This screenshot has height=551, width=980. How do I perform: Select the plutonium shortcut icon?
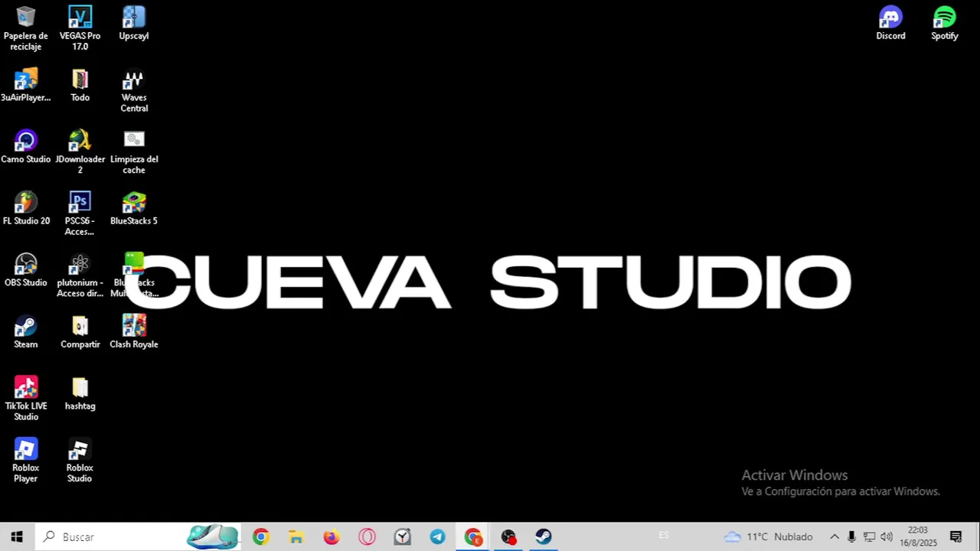pos(80,275)
